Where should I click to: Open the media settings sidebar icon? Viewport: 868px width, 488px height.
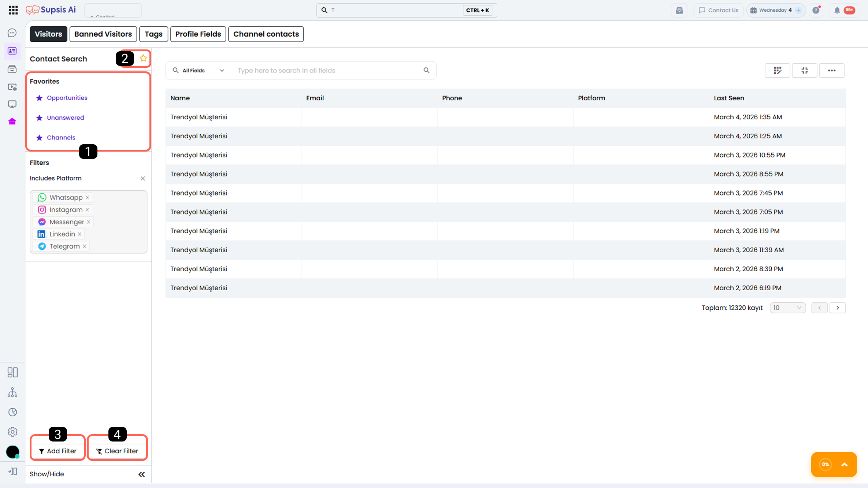tap(12, 87)
